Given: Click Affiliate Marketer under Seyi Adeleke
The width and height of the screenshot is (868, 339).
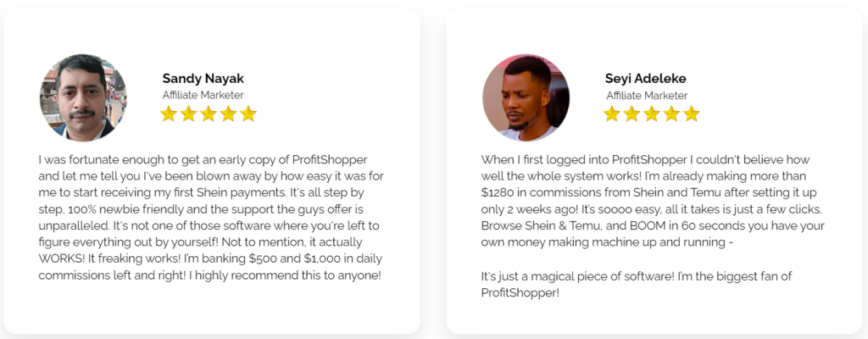Looking at the screenshot, I should point(647,95).
